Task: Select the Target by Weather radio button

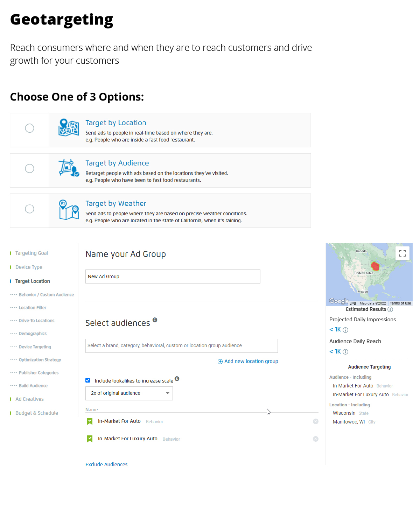Action: click(x=30, y=209)
